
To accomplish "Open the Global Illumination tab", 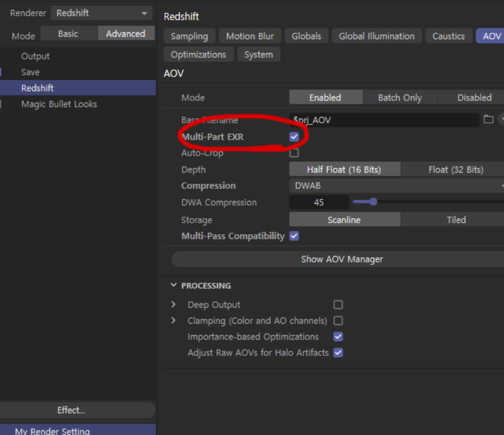I will click(x=377, y=36).
